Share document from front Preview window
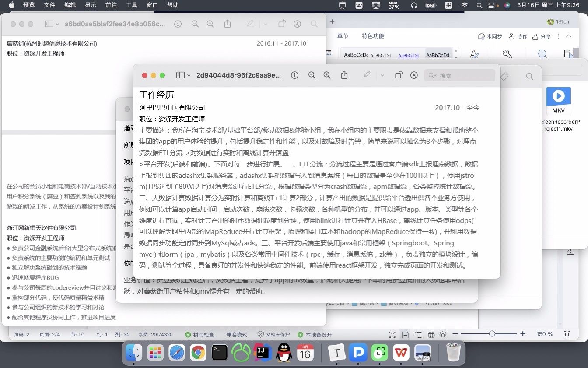Screen dimensions: 588x368 [x=344, y=75]
